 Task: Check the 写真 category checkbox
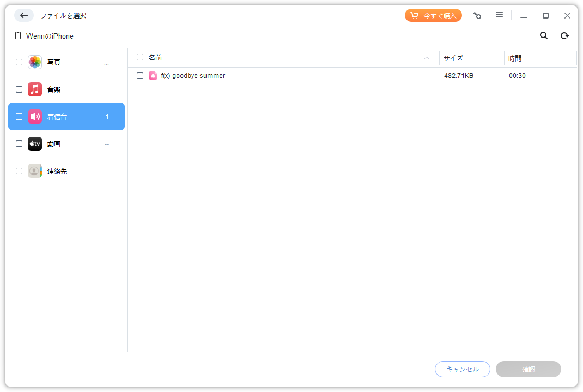point(19,62)
